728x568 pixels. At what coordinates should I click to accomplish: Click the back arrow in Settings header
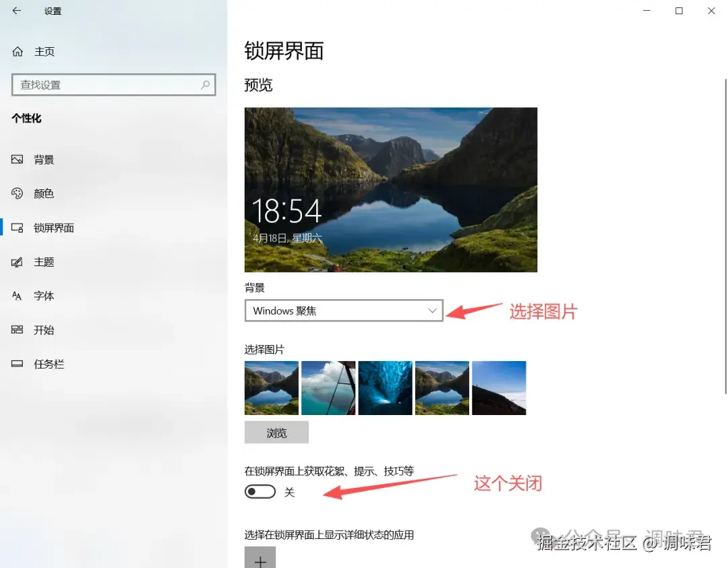[x=17, y=11]
